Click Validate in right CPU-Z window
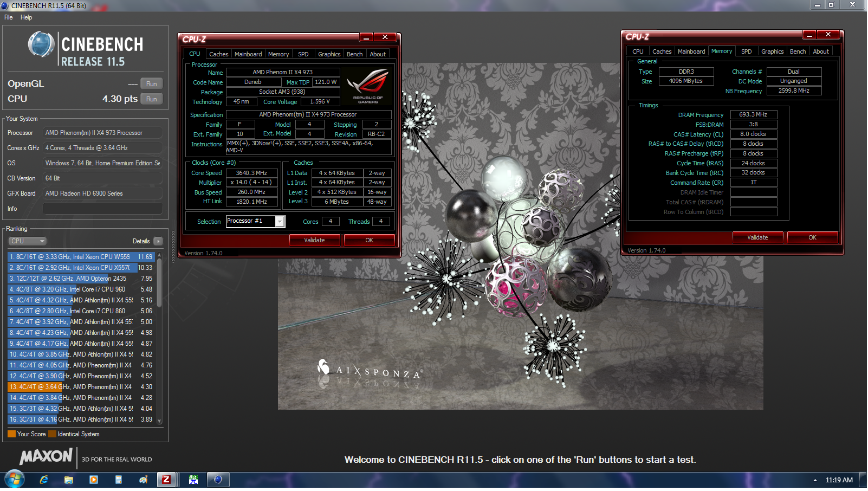This screenshot has height=491, width=868. (x=757, y=237)
